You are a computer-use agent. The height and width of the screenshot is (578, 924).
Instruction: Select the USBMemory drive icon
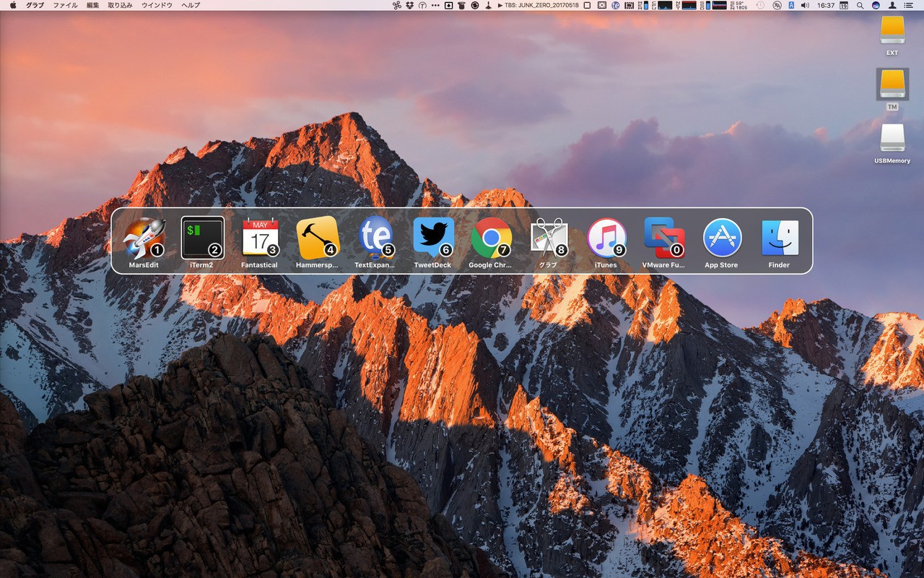pos(892,139)
